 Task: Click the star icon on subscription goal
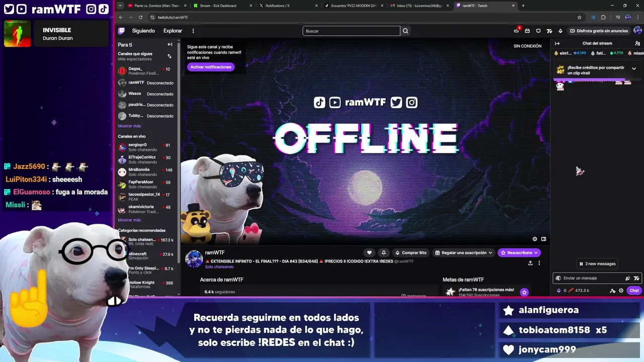(x=524, y=292)
